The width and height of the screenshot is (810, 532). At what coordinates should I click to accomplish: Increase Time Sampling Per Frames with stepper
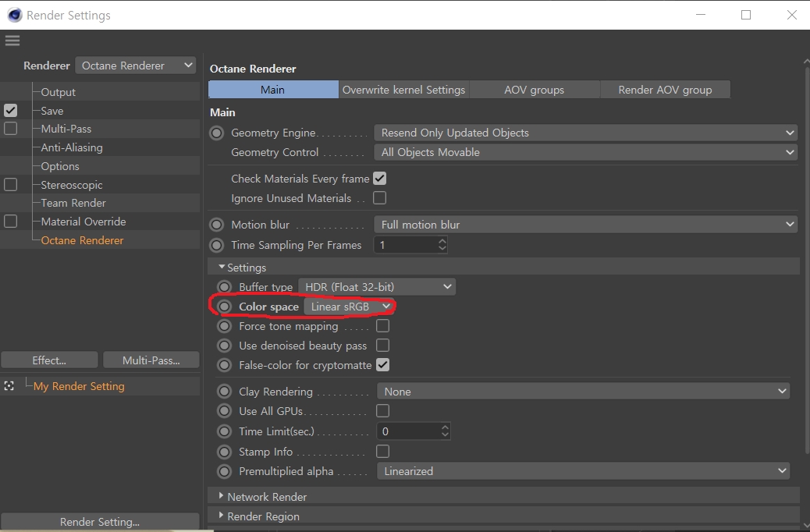[442, 241]
